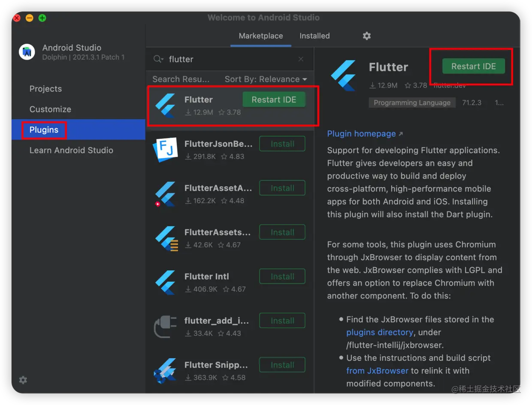Click the search magnifier icon
Screen dimensions: 532x405
(x=159, y=59)
